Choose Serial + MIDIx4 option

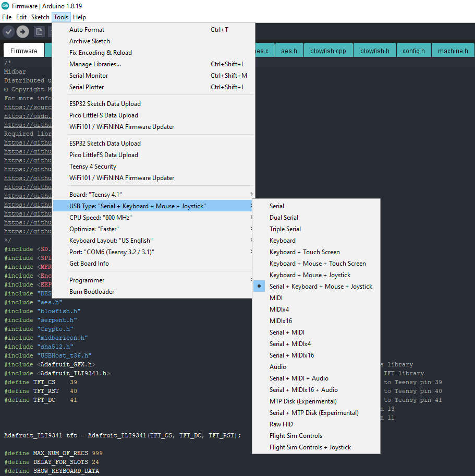pos(316,344)
